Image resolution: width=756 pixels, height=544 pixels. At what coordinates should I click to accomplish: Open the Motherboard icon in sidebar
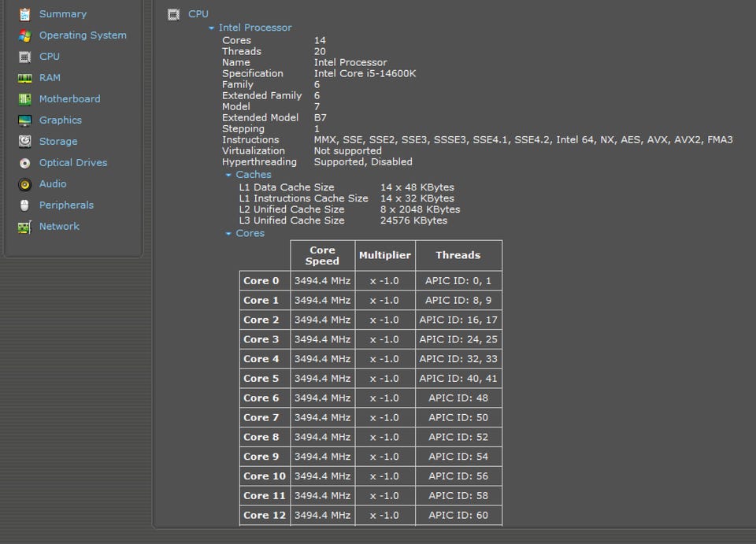pyautogui.click(x=25, y=99)
